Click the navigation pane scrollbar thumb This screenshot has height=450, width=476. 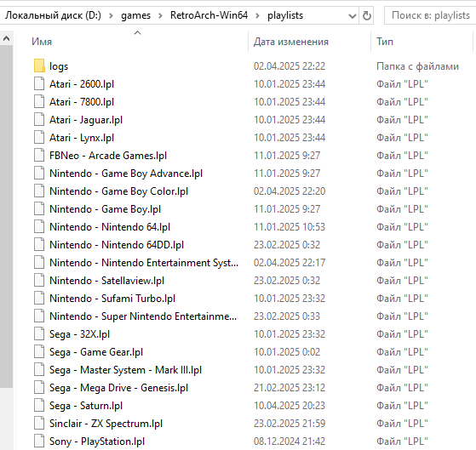coord(6,217)
